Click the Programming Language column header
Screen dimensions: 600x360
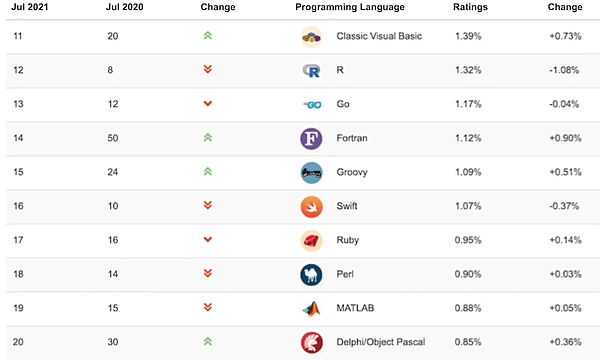pos(350,7)
